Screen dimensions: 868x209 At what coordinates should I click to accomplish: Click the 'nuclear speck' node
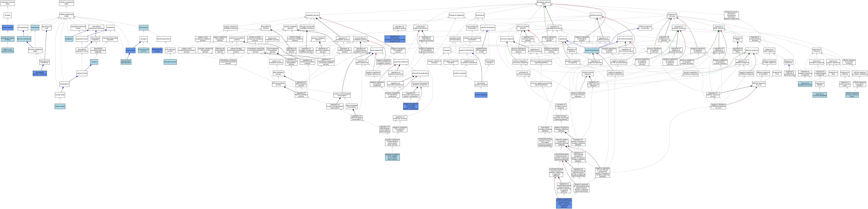click(60, 107)
